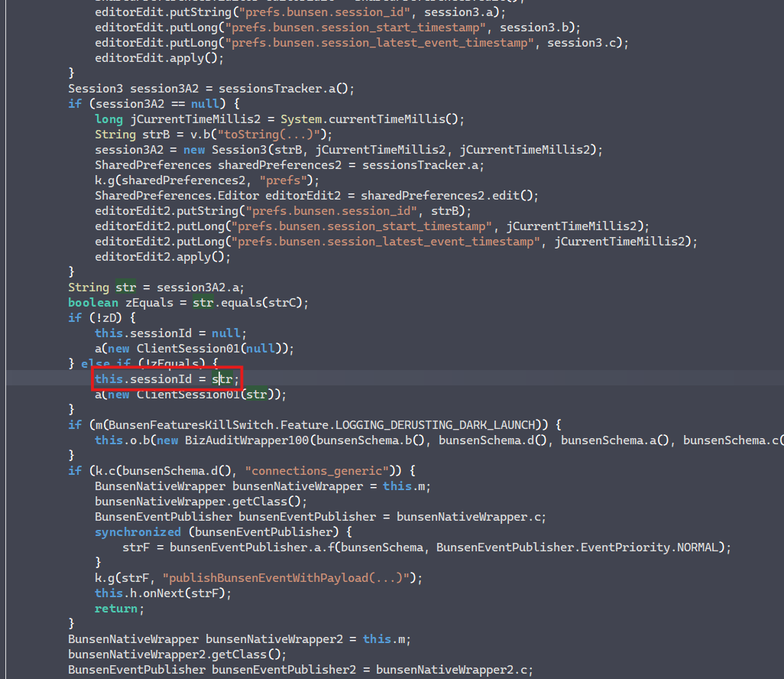
Task: Click the highlighted "this.sessionId = str;" line
Action: 167,379
